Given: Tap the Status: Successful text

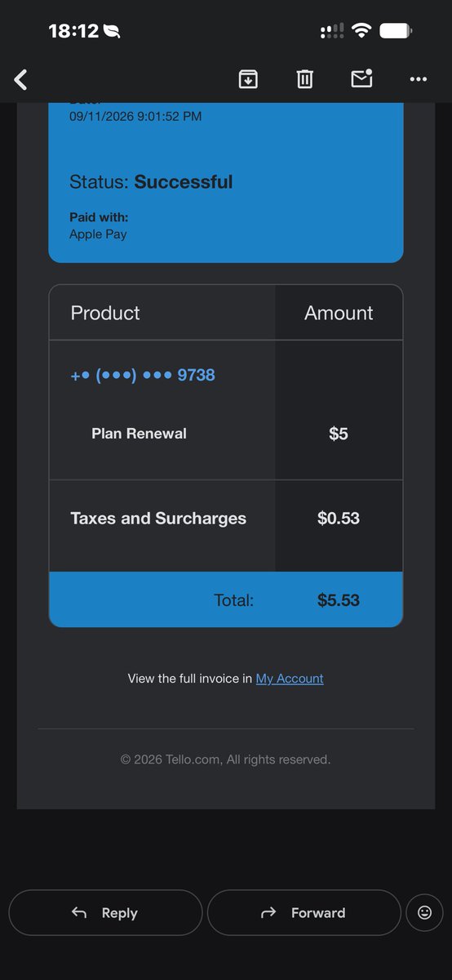Looking at the screenshot, I should tap(151, 182).
